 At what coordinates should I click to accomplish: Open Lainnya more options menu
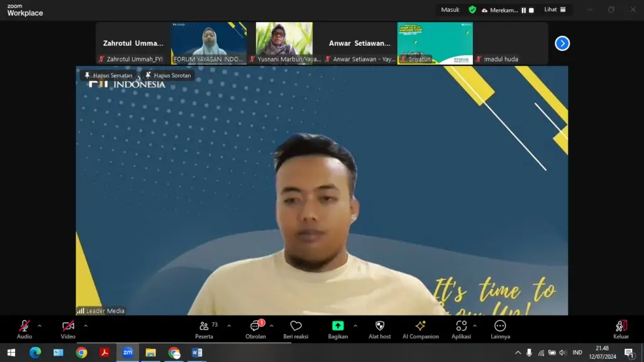tap(500, 329)
